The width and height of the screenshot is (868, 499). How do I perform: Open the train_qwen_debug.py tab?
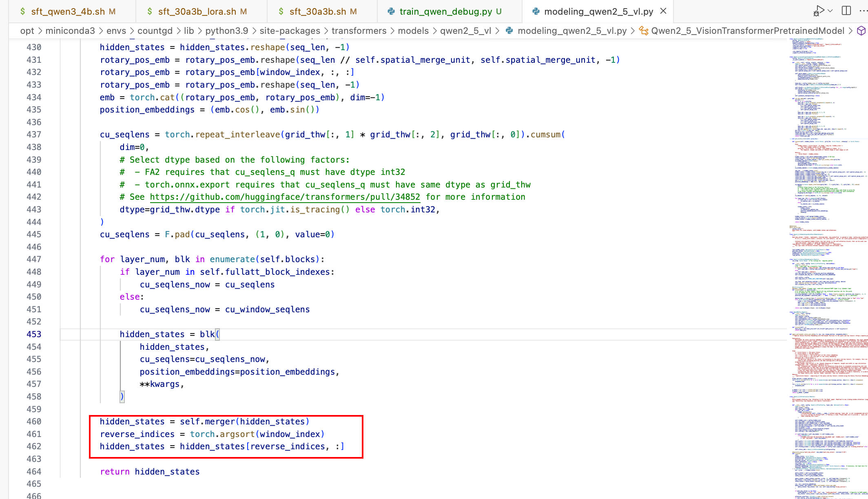click(445, 11)
